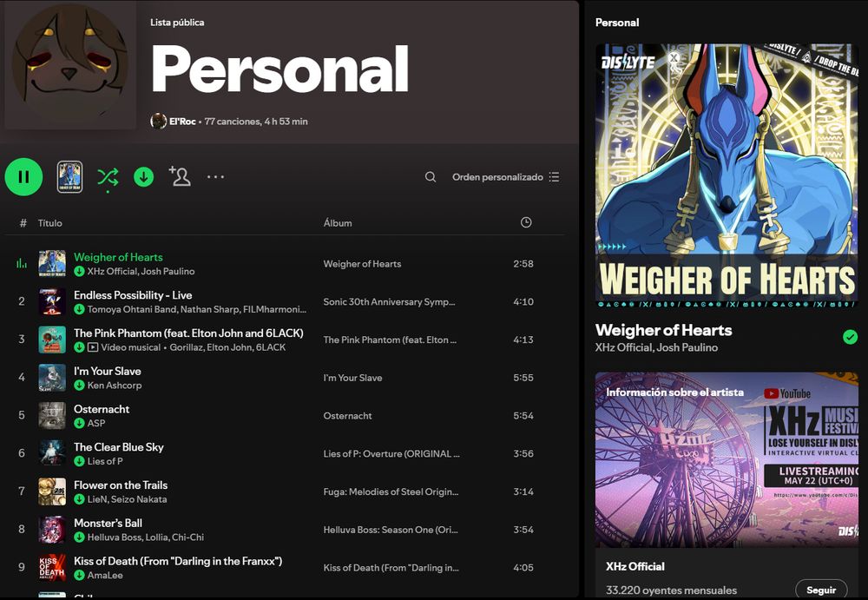Image resolution: width=868 pixels, height=600 pixels.
Task: Open ASP artist link
Action: 96,423
